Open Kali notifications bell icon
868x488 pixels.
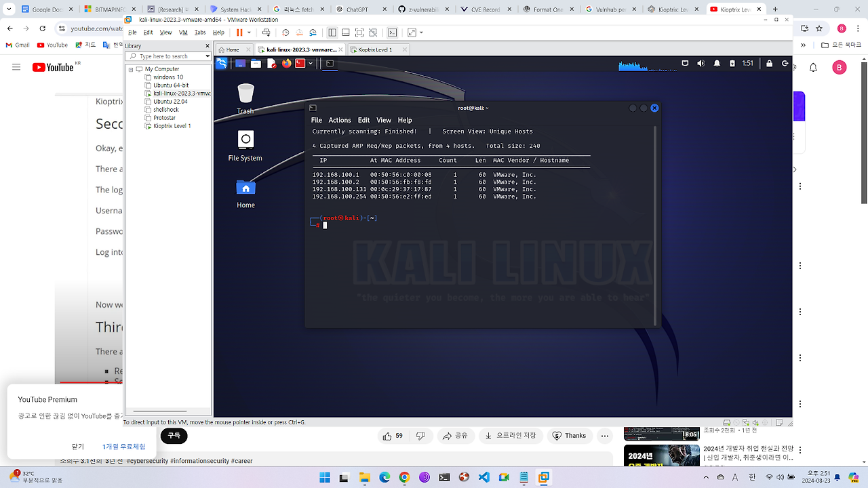click(716, 63)
